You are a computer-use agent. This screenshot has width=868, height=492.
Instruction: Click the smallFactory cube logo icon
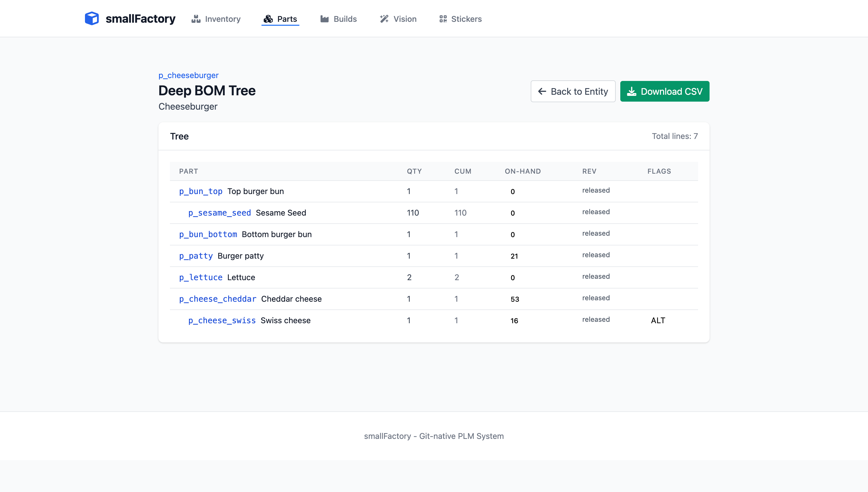(92, 19)
